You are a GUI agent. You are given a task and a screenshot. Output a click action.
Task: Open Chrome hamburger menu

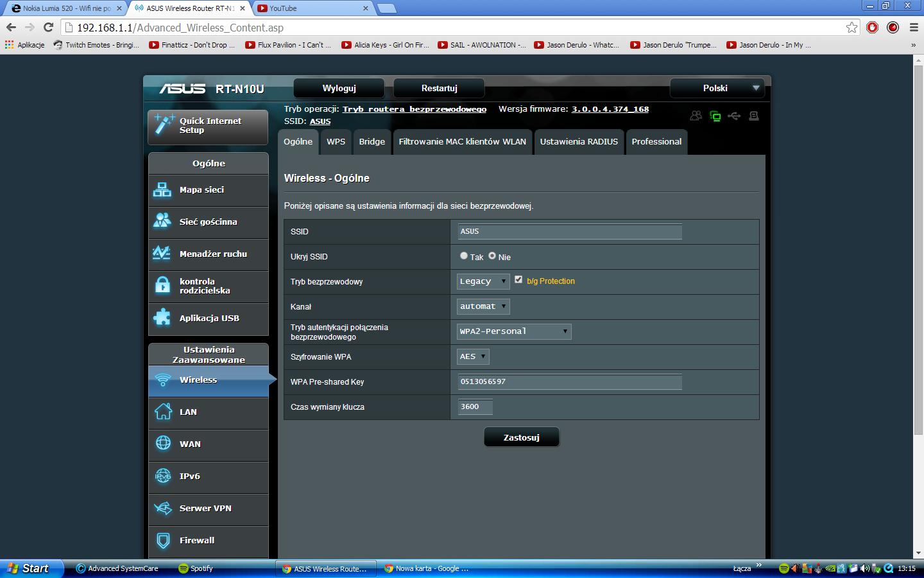(x=914, y=27)
